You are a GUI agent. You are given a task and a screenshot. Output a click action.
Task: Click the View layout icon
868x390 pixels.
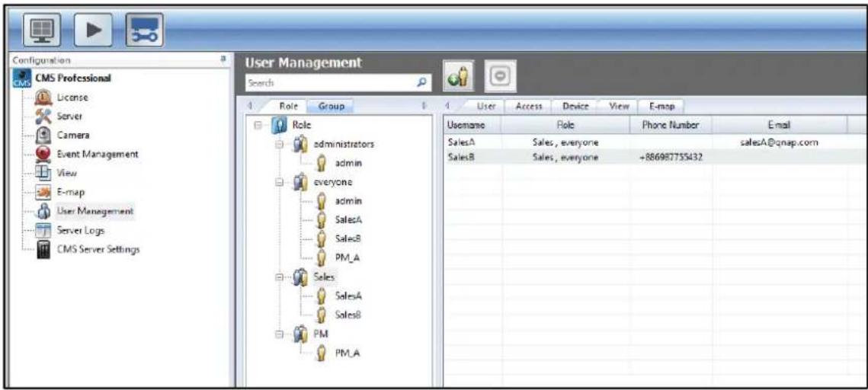42,173
